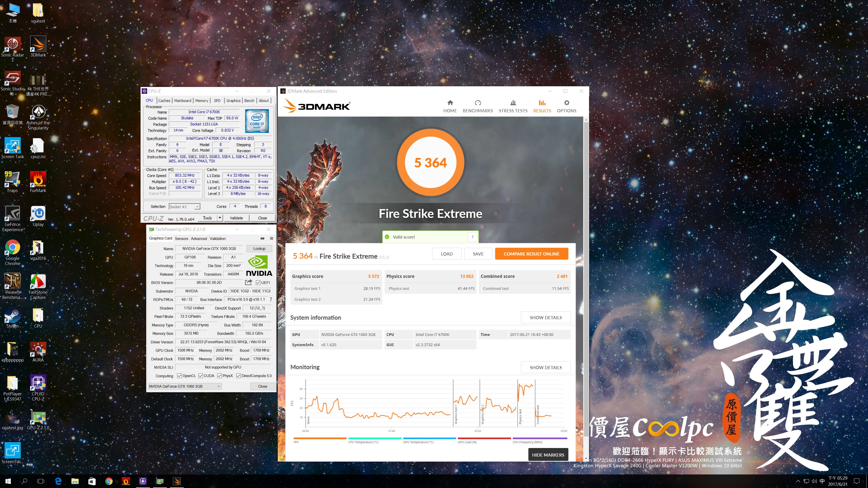Open Microsoft Edge from the taskbar
Image resolution: width=868 pixels, height=488 pixels.
point(58,481)
